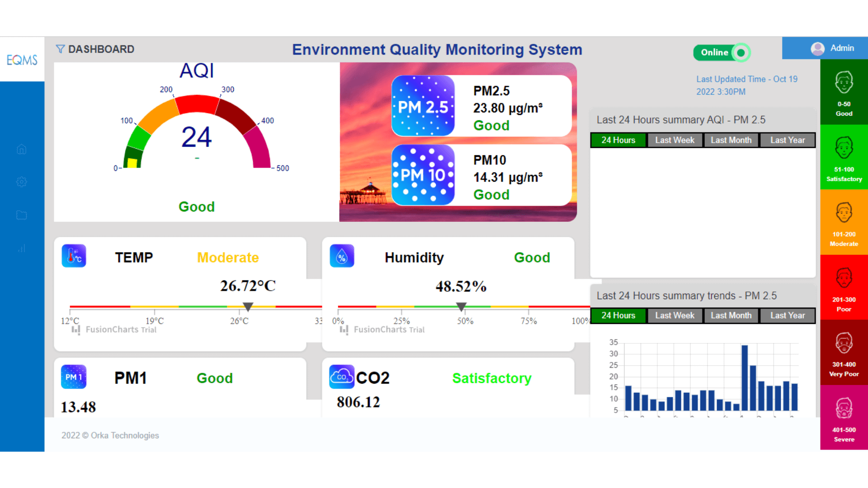The width and height of the screenshot is (868, 488).
Task: Click the dashboard filter funnel icon
Action: (x=61, y=49)
